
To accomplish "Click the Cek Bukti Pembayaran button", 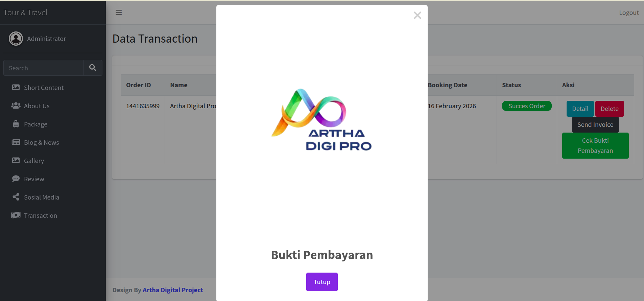I will [595, 145].
